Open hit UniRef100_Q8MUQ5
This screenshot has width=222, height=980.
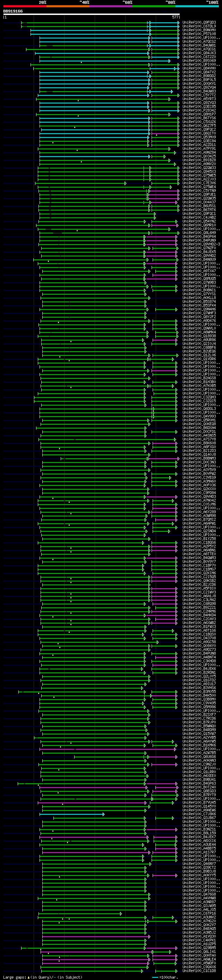[x=199, y=278]
